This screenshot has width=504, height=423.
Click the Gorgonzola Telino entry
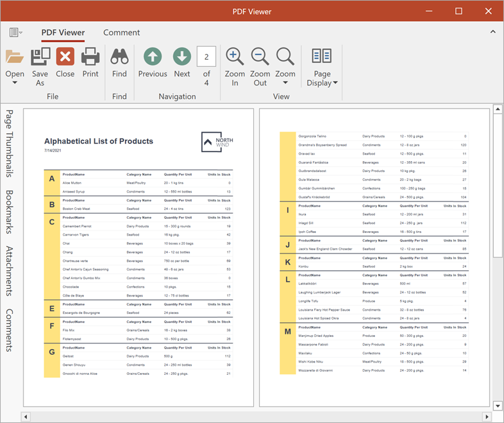coord(312,136)
